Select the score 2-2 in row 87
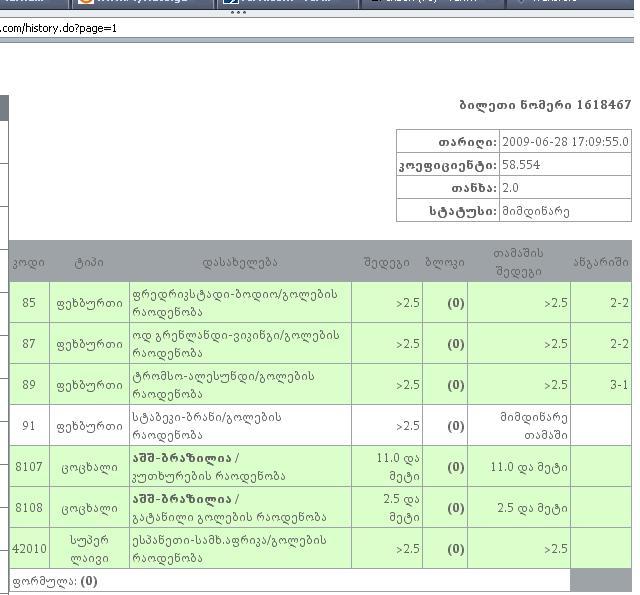640x595 pixels. (x=619, y=344)
